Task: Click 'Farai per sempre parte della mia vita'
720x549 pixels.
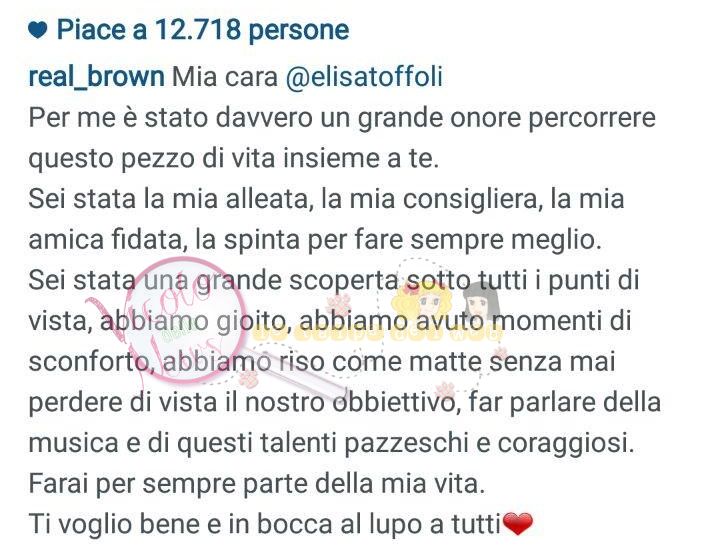Action: [257, 484]
